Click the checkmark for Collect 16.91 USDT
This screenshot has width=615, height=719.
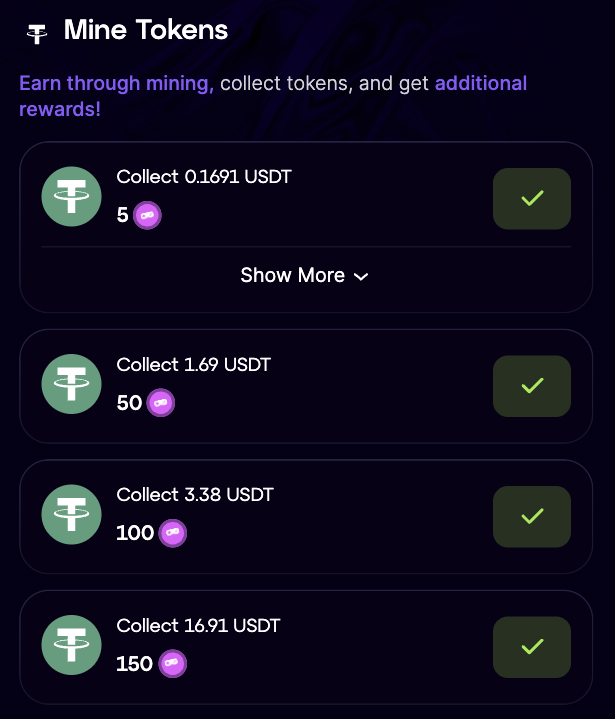tap(532, 647)
